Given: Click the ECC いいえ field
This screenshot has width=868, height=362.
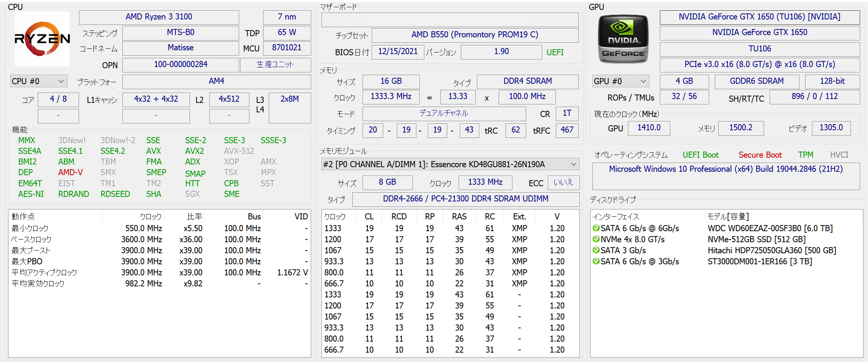Looking at the screenshot, I should [563, 182].
